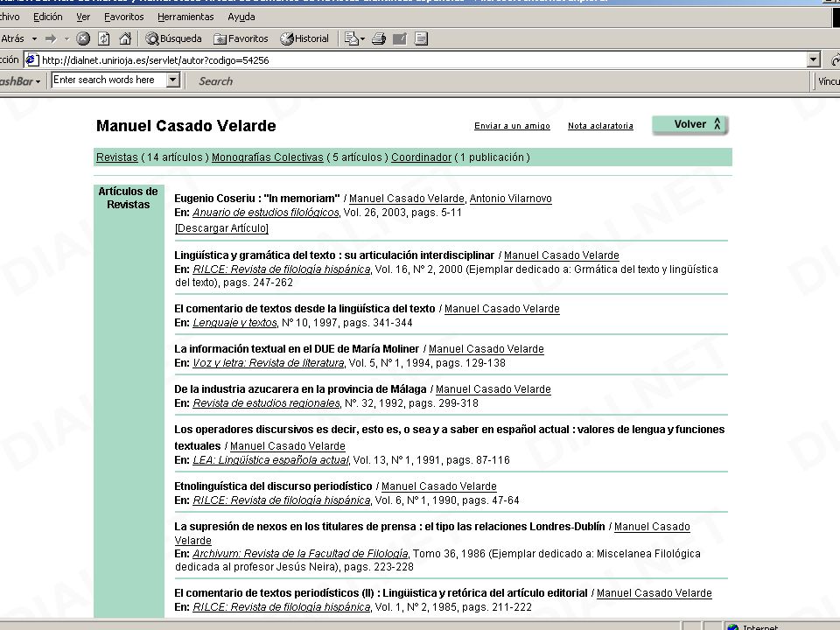Click the Volver button

click(690, 124)
